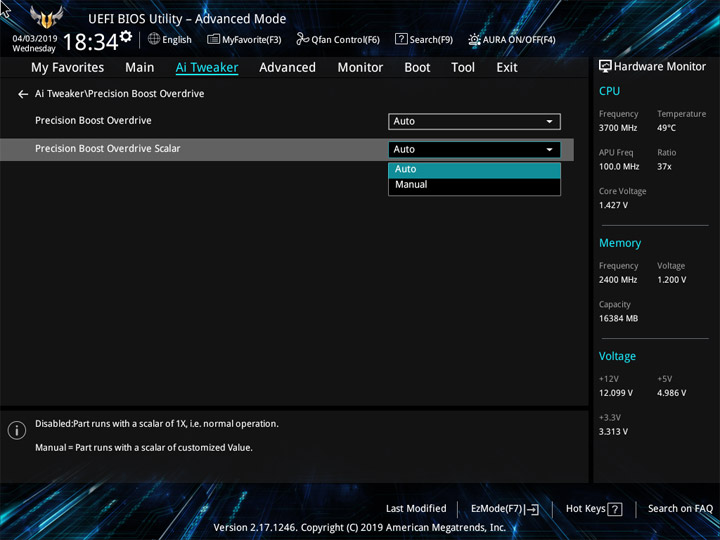Click Memory voltage value 1.200 V
This screenshot has width=720, height=540.
(672, 280)
